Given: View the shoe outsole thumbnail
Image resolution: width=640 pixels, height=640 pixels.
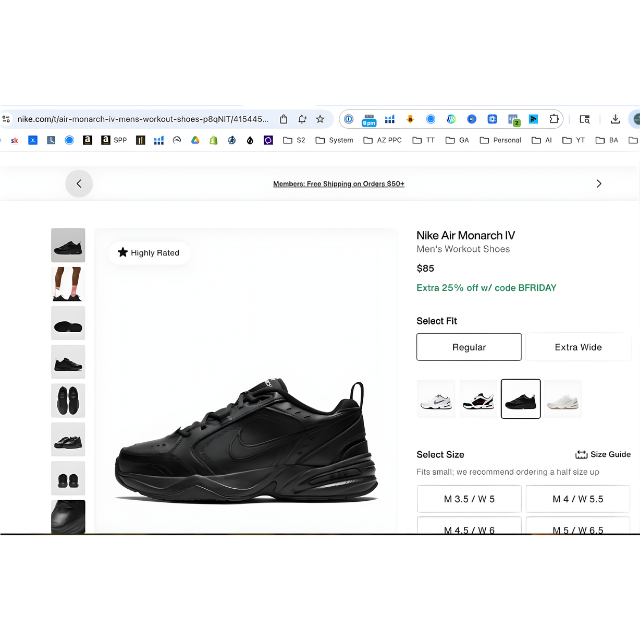Looking at the screenshot, I should coord(68,323).
